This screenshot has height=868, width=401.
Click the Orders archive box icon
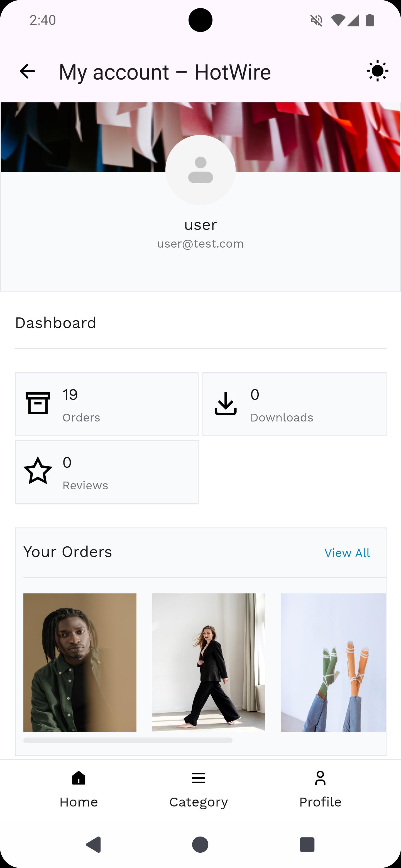(38, 403)
